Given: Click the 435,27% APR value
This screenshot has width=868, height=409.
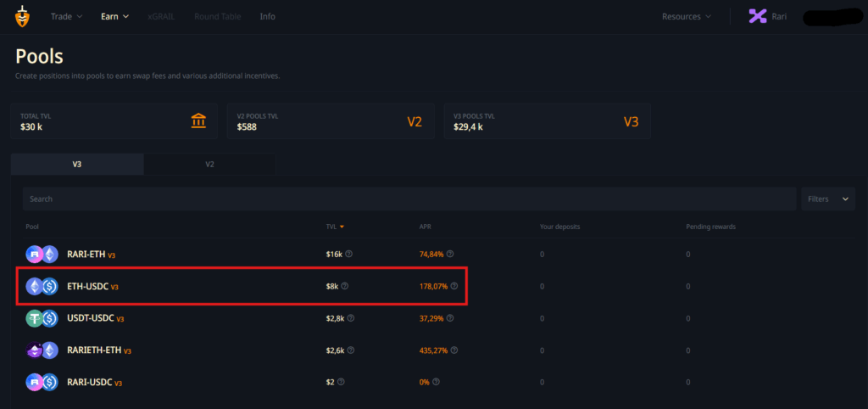Looking at the screenshot, I should (x=433, y=350).
